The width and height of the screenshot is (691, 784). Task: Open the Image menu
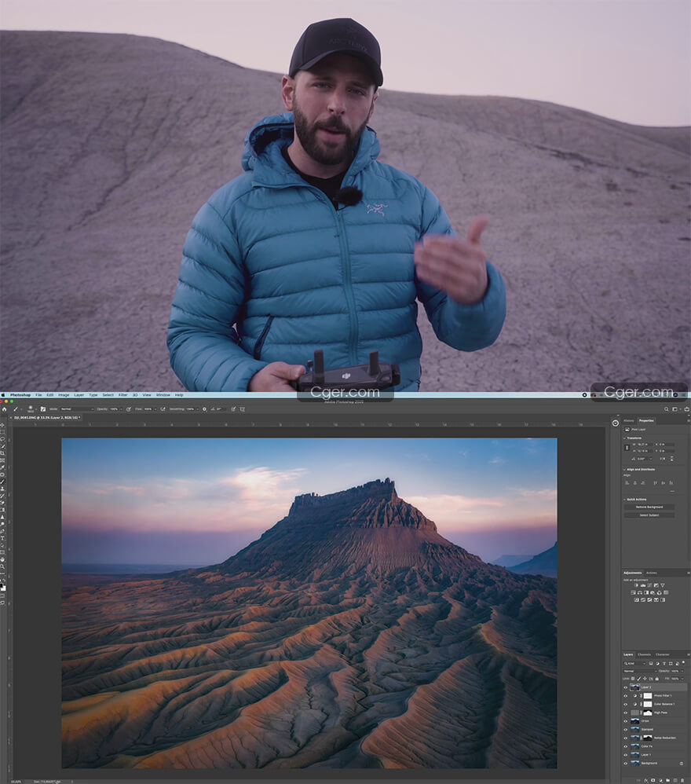(x=64, y=395)
